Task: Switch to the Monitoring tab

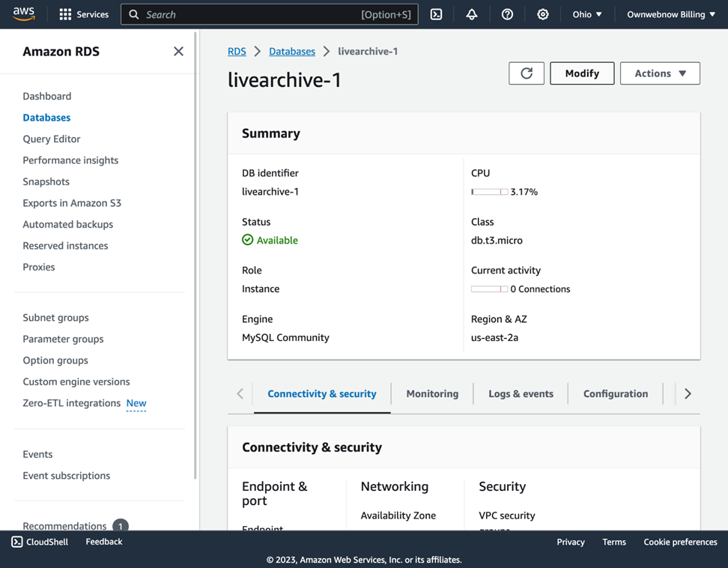Action: pyautogui.click(x=432, y=394)
